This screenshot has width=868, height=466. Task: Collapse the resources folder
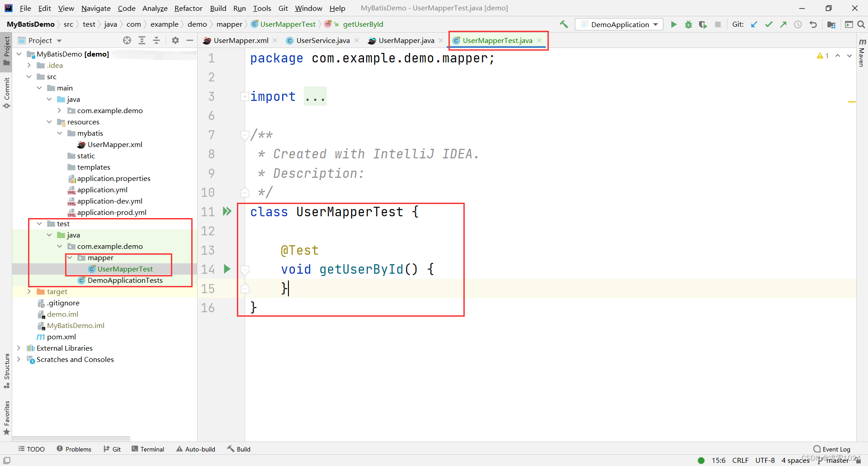click(49, 122)
